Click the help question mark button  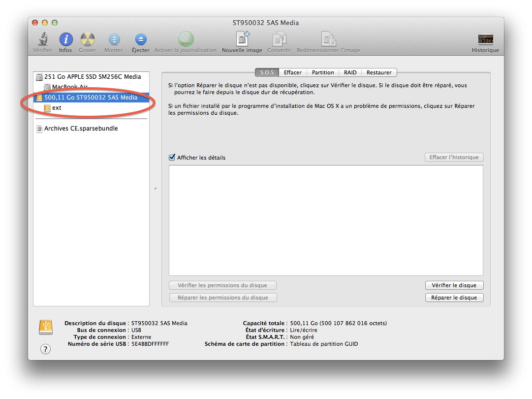45,349
